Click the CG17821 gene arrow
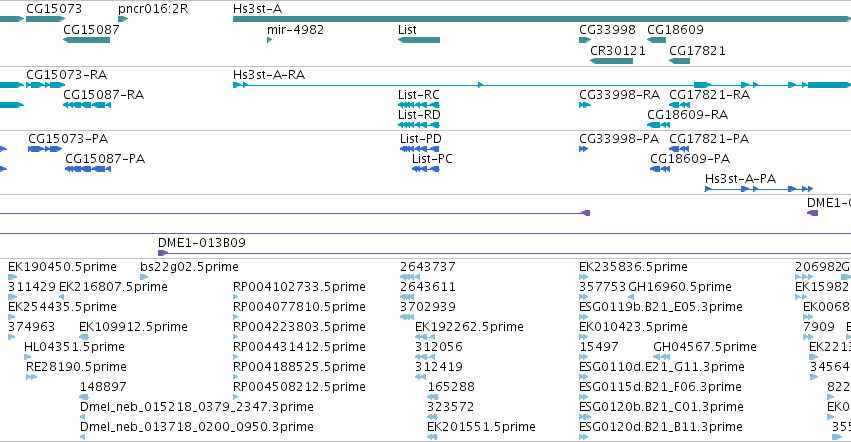 tap(679, 61)
